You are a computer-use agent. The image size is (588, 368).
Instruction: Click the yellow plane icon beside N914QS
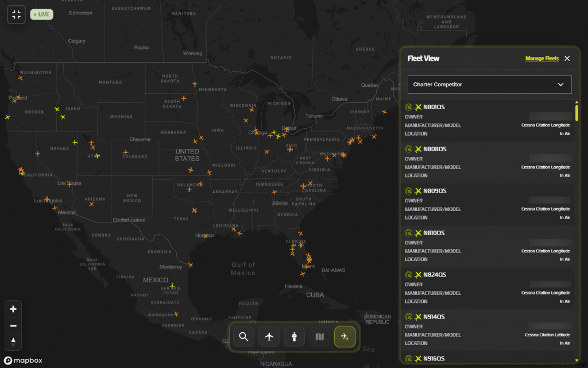click(418, 317)
